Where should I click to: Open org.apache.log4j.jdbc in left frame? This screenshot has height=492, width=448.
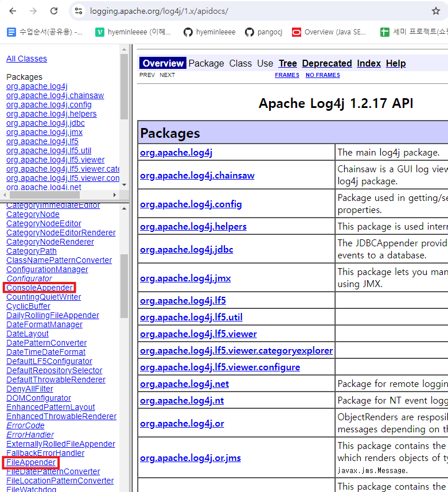tap(45, 123)
